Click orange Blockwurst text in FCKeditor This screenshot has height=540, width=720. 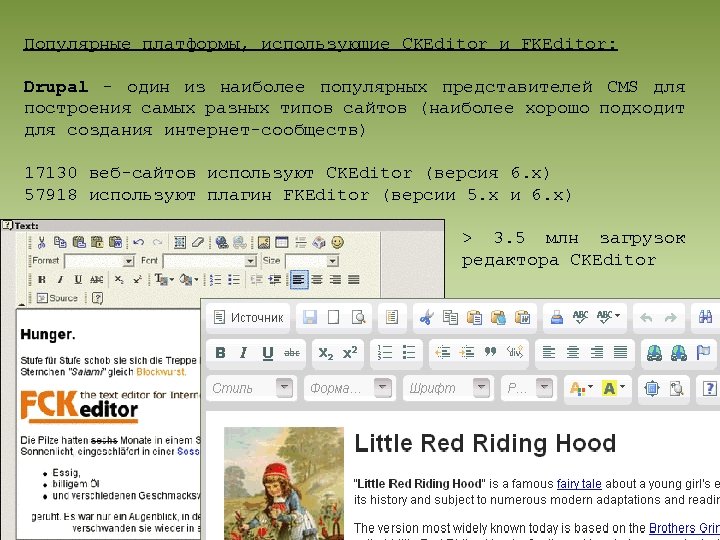coord(161,372)
